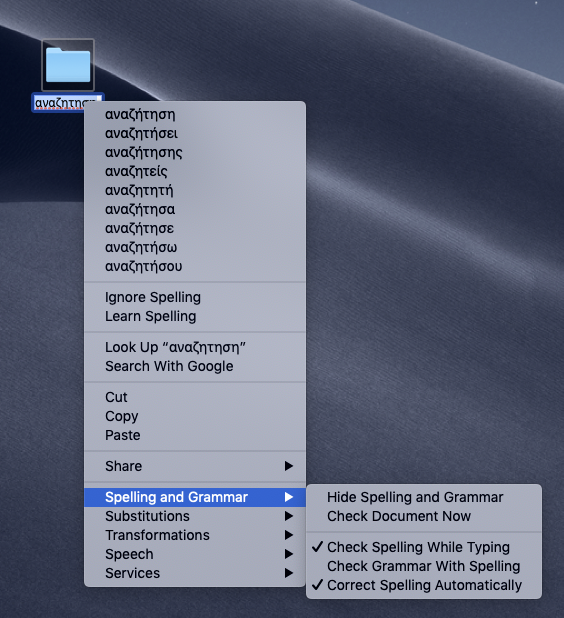Expand the Transformations submenu
This screenshot has width=564, height=618.
point(195,535)
